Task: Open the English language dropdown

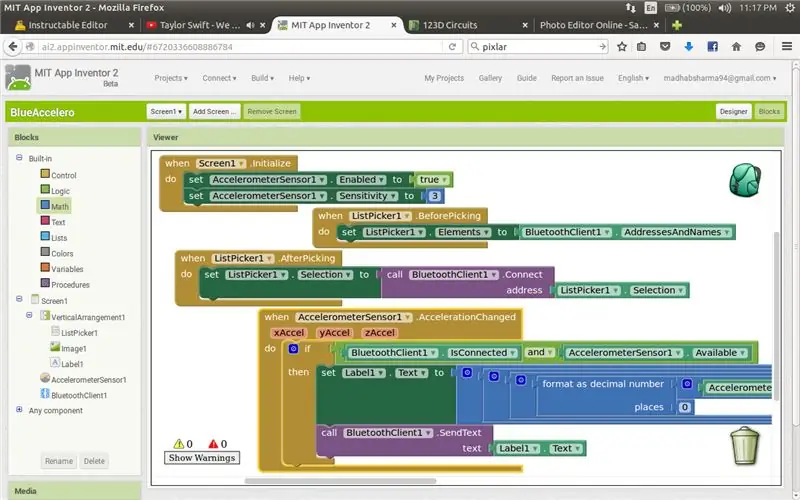Action: 633,78
